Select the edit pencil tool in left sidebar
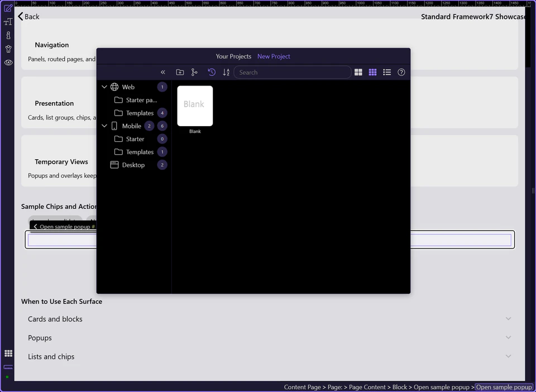The width and height of the screenshot is (536, 392). coord(8,8)
